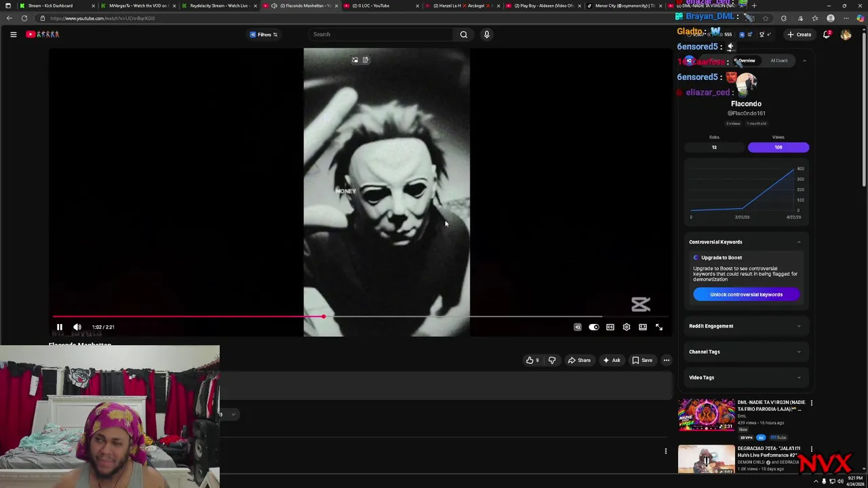Click the Create button
The image size is (868, 488).
[800, 35]
